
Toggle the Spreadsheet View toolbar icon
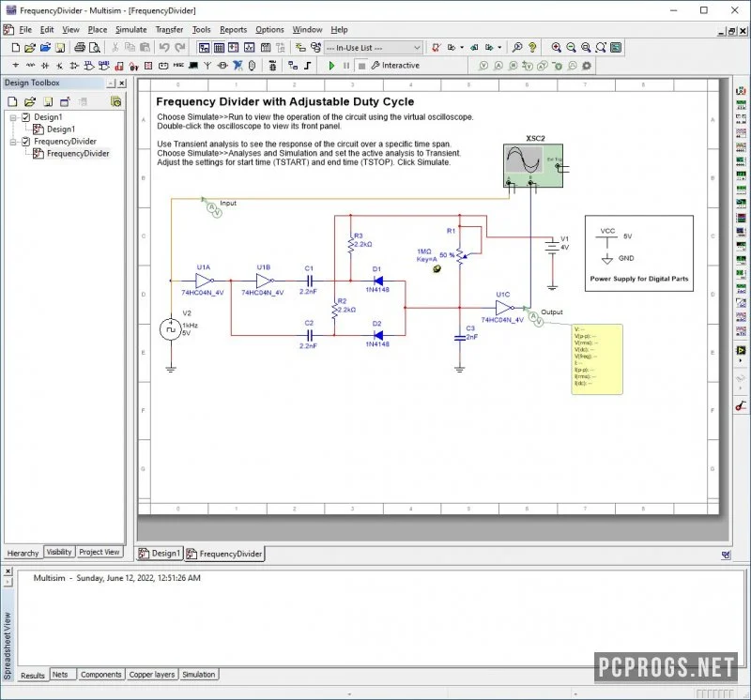pyautogui.click(x=219, y=48)
